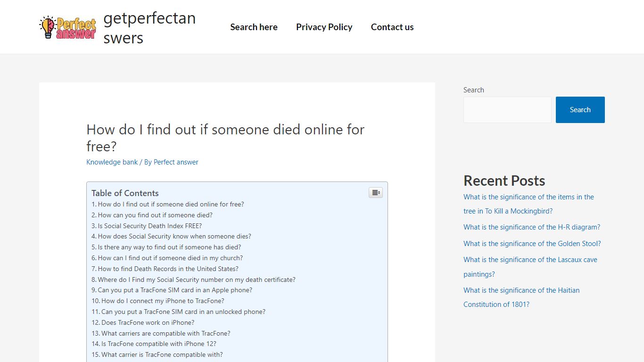This screenshot has width=644, height=362.
Task: Click the 'Table of Contents' heading text
Action: click(x=125, y=193)
